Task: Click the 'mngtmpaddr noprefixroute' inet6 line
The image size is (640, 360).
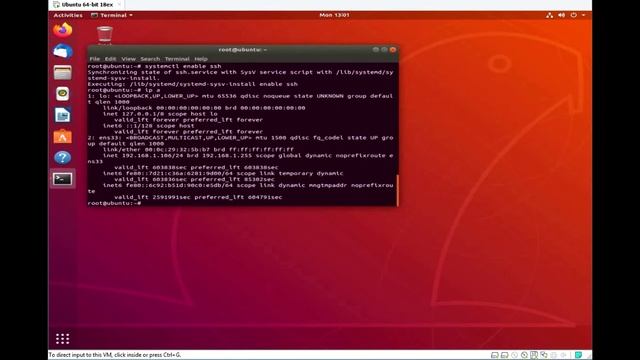Action: 248,185
